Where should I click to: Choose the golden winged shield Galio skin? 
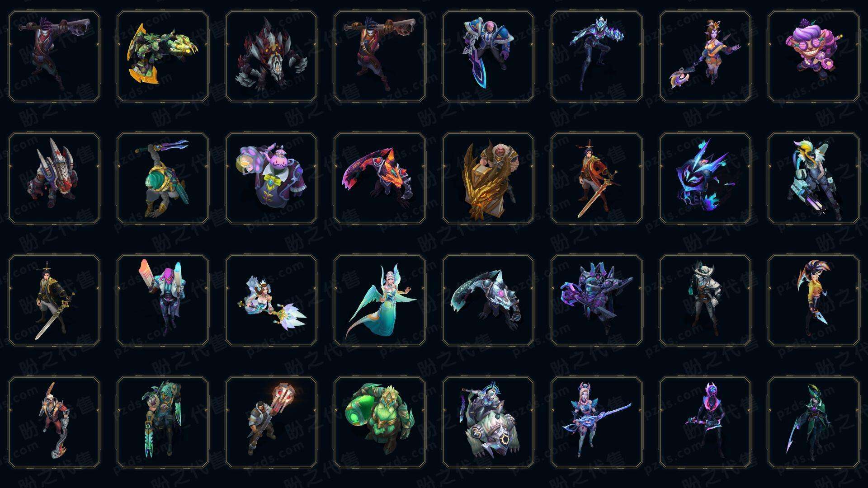[x=488, y=178]
